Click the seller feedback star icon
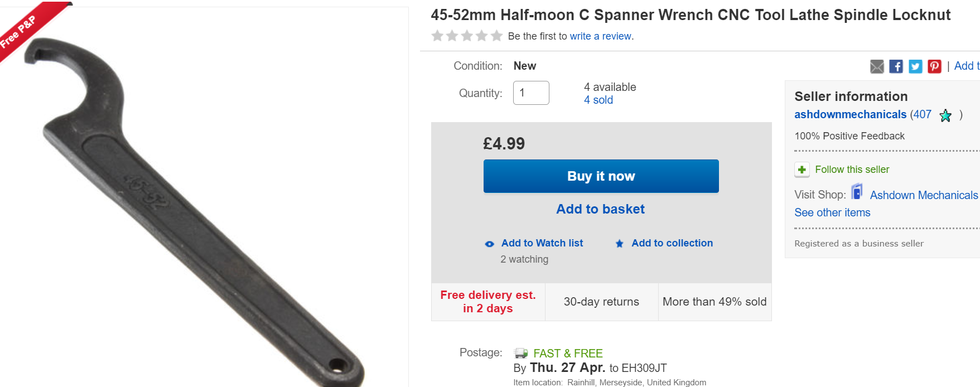 pyautogui.click(x=945, y=115)
